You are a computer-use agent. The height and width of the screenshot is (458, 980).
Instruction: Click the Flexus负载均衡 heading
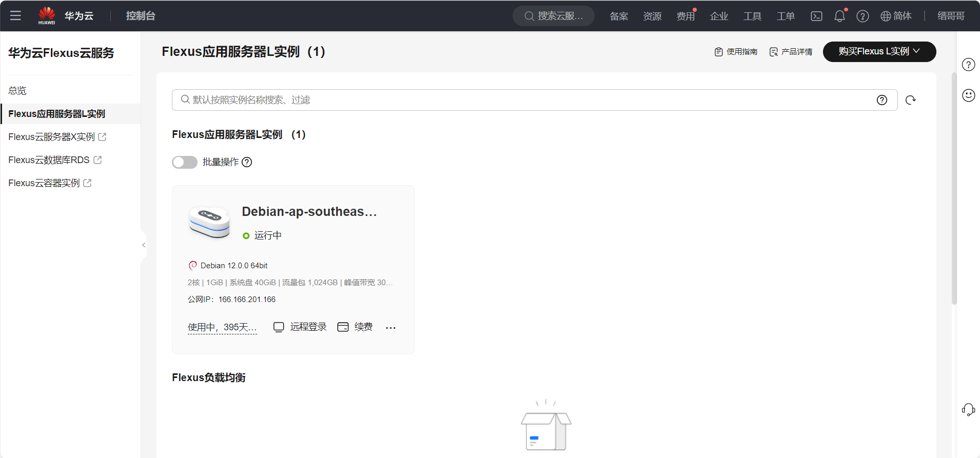(209, 377)
